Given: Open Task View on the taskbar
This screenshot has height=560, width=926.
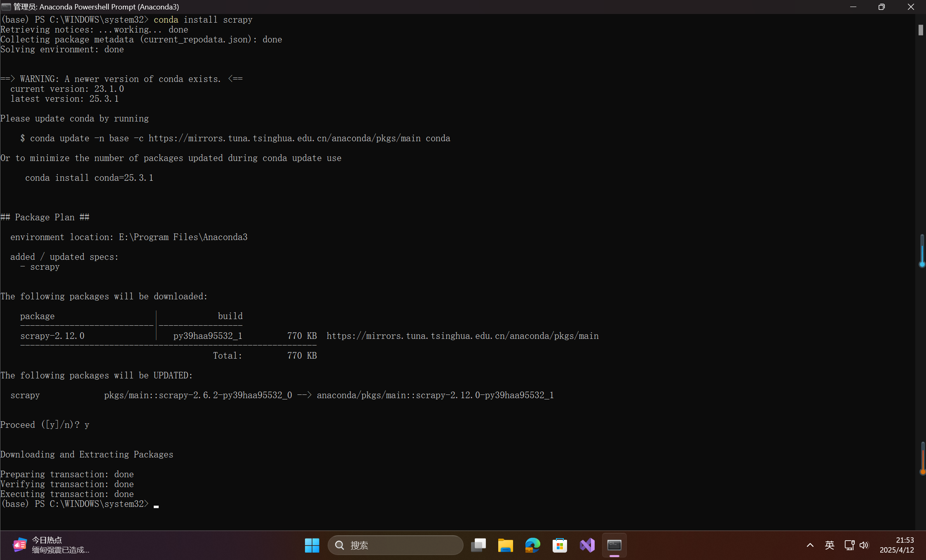Looking at the screenshot, I should 478,545.
